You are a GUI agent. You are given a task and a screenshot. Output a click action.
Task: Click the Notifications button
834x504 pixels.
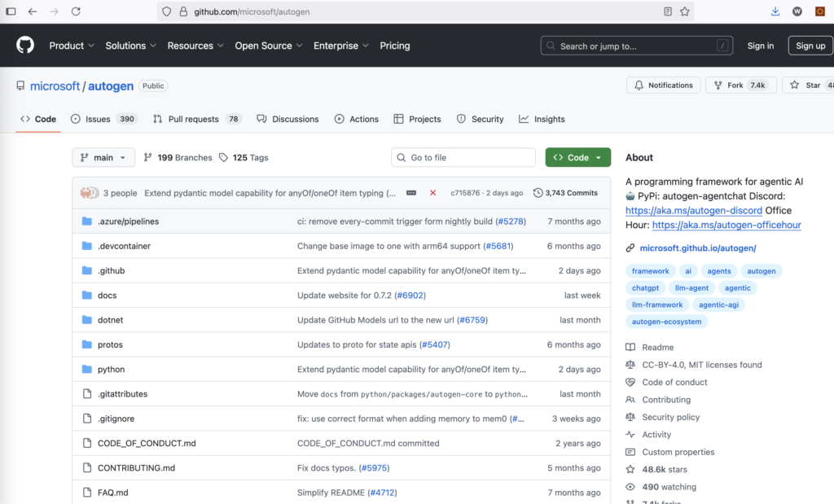663,85
